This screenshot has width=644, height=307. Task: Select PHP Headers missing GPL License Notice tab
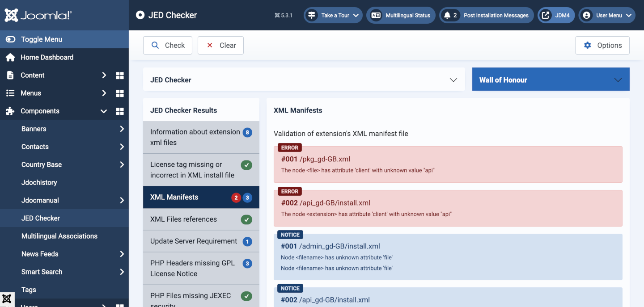coord(201,268)
